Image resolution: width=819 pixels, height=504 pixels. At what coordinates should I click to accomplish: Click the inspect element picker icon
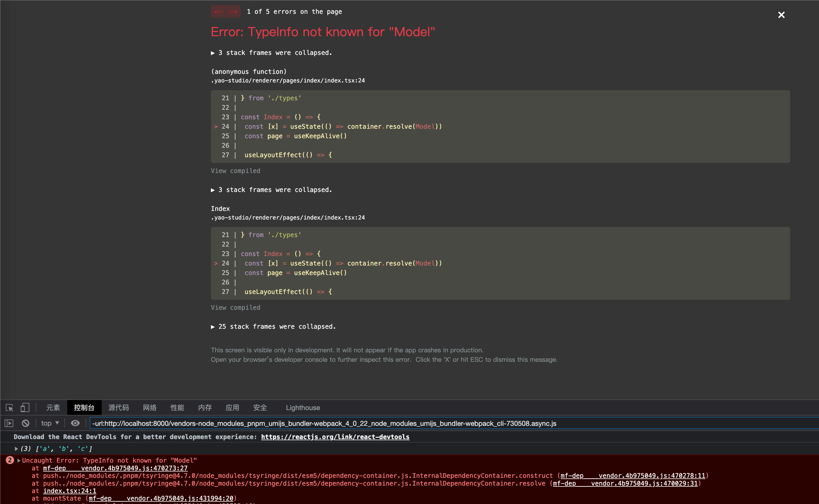point(9,408)
